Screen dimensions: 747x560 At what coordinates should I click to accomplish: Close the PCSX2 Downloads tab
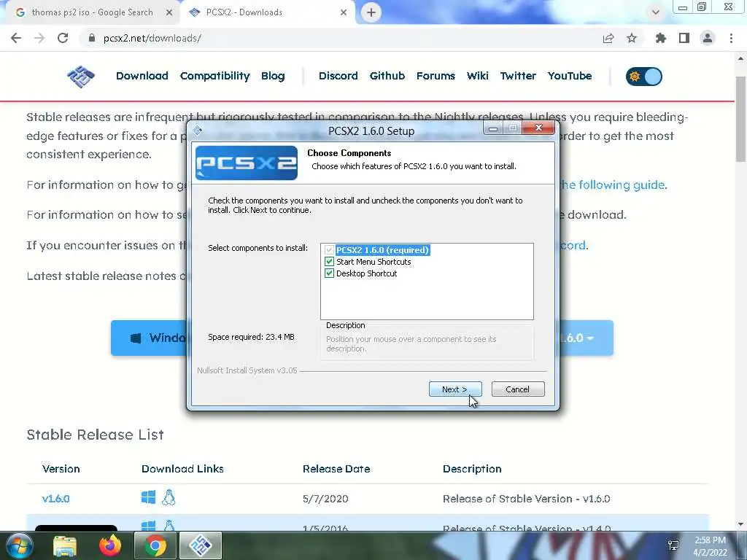point(344,12)
